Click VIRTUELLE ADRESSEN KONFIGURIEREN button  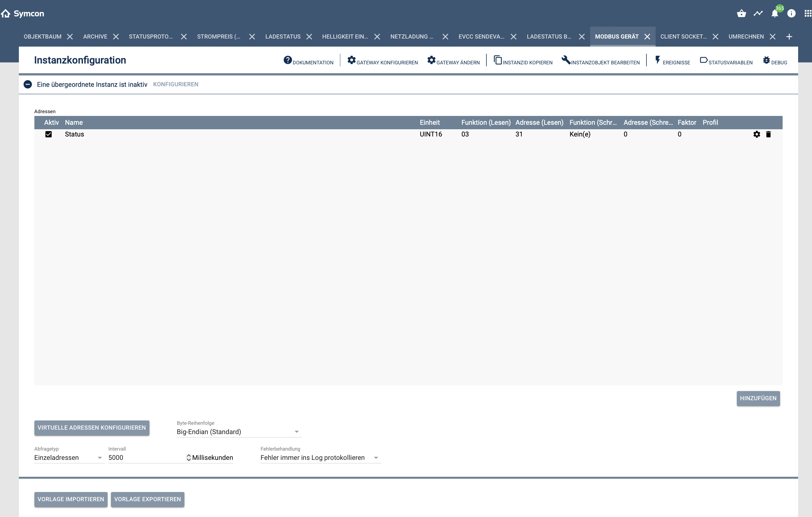pos(92,428)
